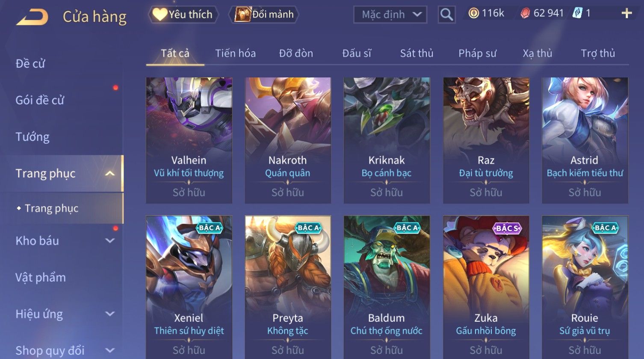The image size is (644, 359).
Task: Tap the plus icon to add currency
Action: (x=626, y=14)
